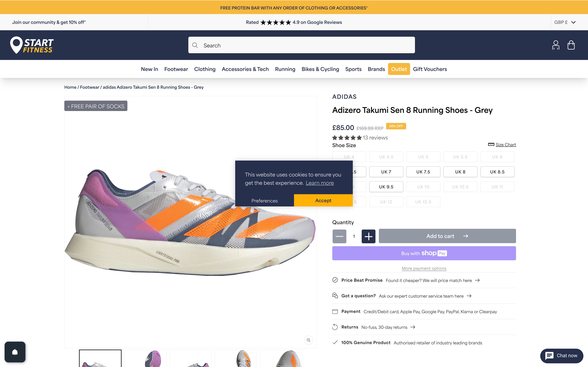Select shoe size UK 12
588x367 pixels.
point(386,201)
